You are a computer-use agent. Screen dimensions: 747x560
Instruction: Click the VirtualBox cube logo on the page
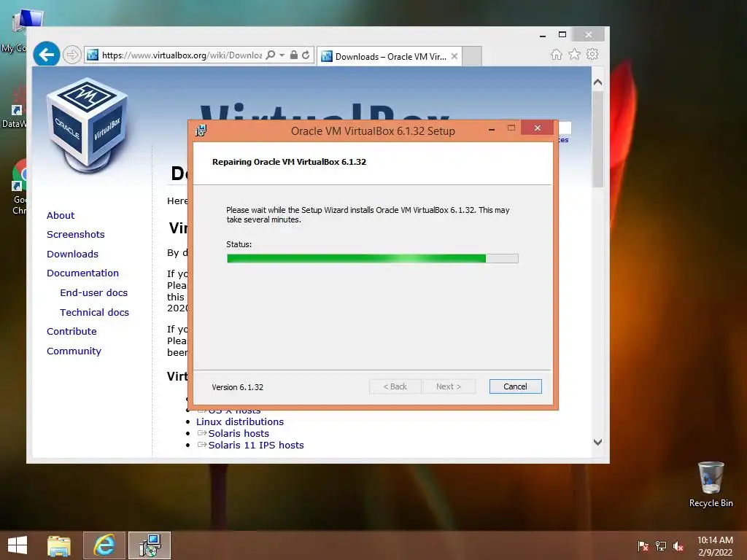(x=88, y=125)
